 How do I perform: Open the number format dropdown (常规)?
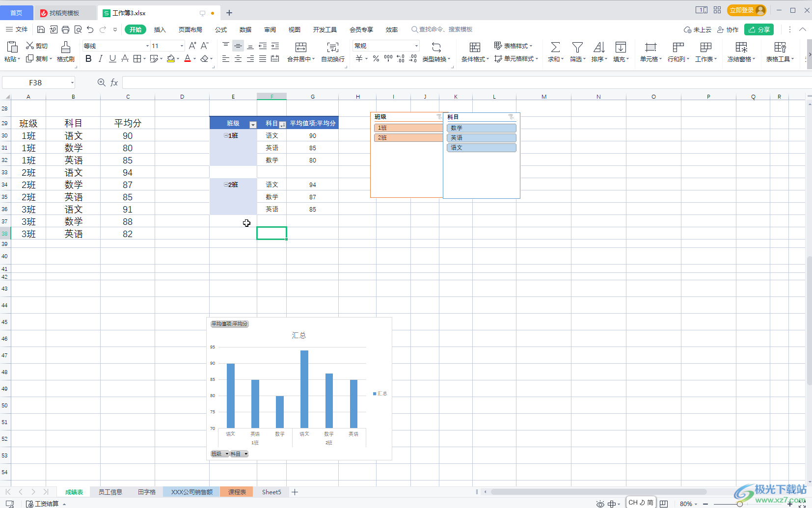416,46
